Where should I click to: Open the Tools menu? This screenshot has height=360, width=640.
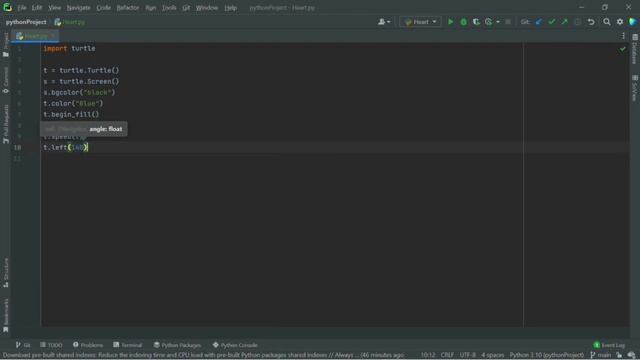169,7
